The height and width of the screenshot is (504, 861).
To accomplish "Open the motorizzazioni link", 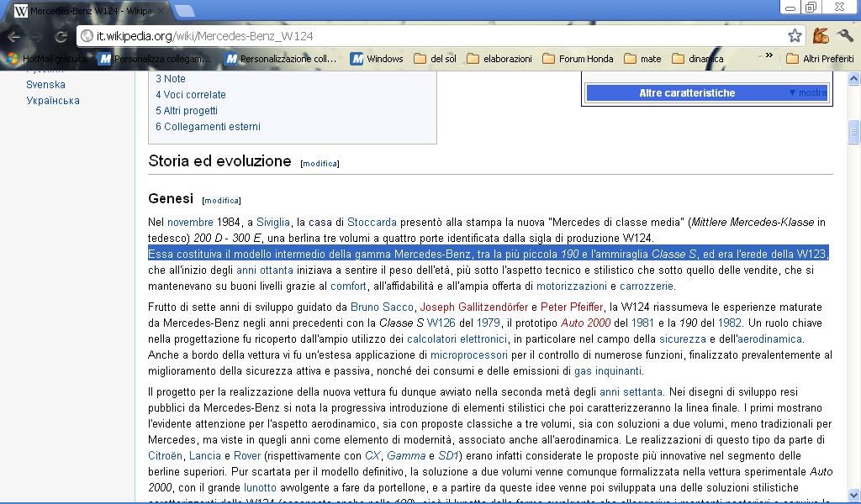I will click(x=572, y=286).
